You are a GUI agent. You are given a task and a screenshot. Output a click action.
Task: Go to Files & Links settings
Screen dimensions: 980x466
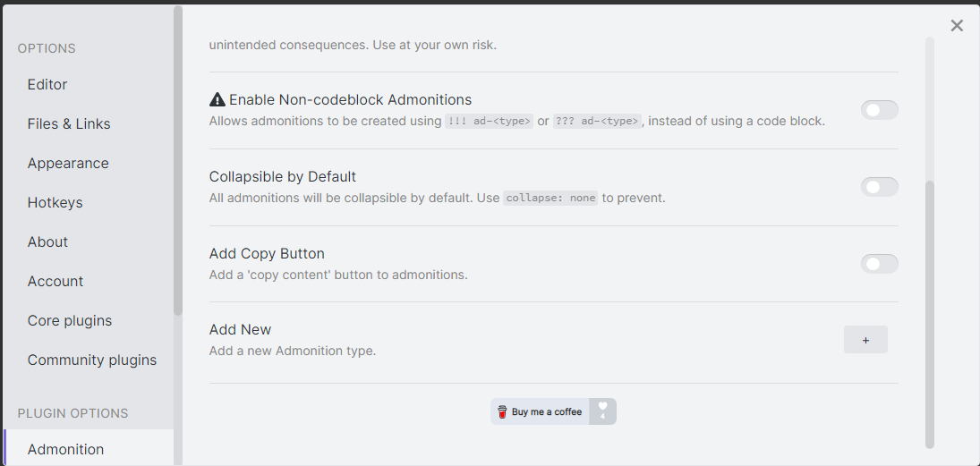click(69, 124)
